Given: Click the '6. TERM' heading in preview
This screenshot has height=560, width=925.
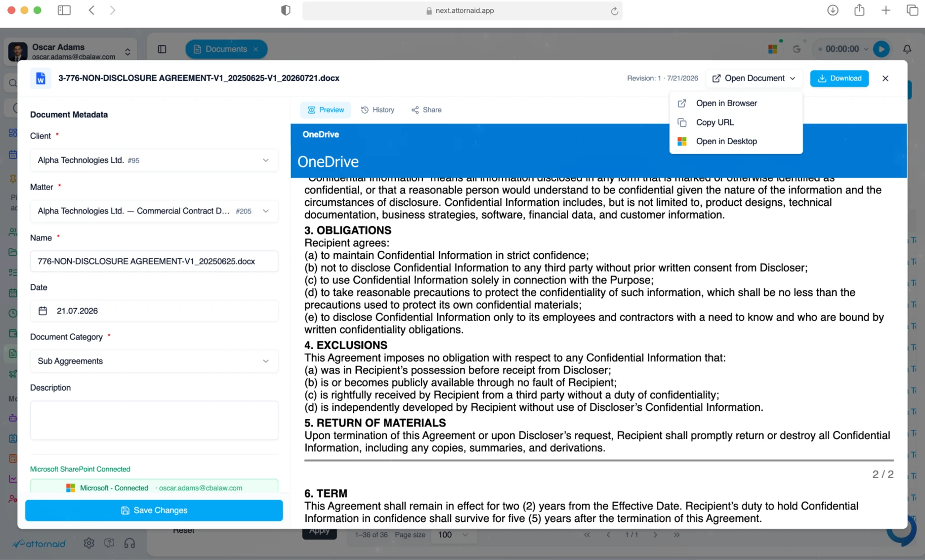Looking at the screenshot, I should pos(326,493).
